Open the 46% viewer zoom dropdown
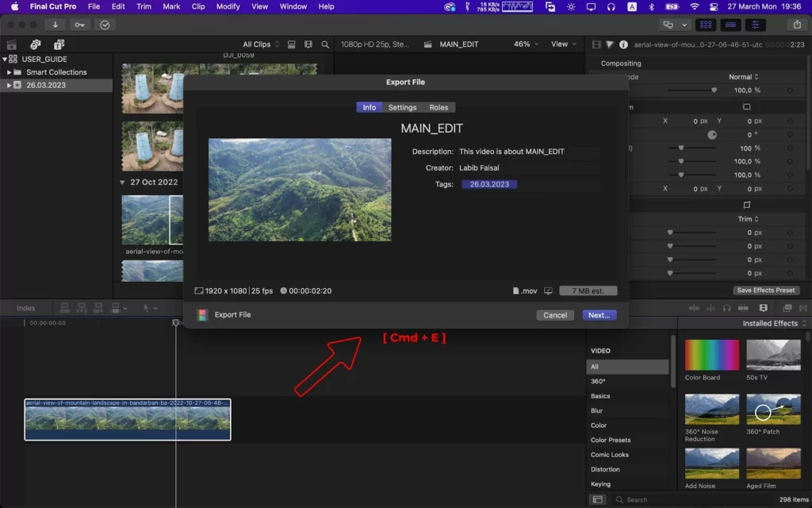Viewport: 812px width, 508px height. [x=526, y=44]
